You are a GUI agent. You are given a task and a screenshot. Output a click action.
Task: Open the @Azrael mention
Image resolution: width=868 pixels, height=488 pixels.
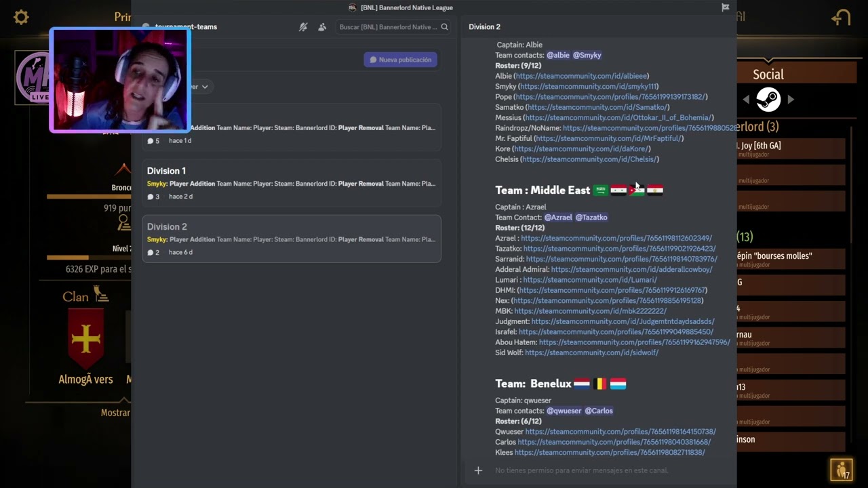[558, 218]
